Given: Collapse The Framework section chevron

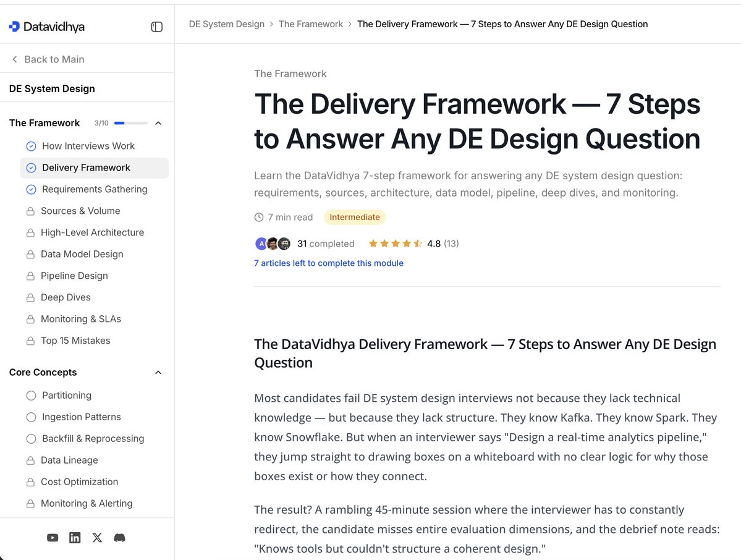Looking at the screenshot, I should coord(158,124).
